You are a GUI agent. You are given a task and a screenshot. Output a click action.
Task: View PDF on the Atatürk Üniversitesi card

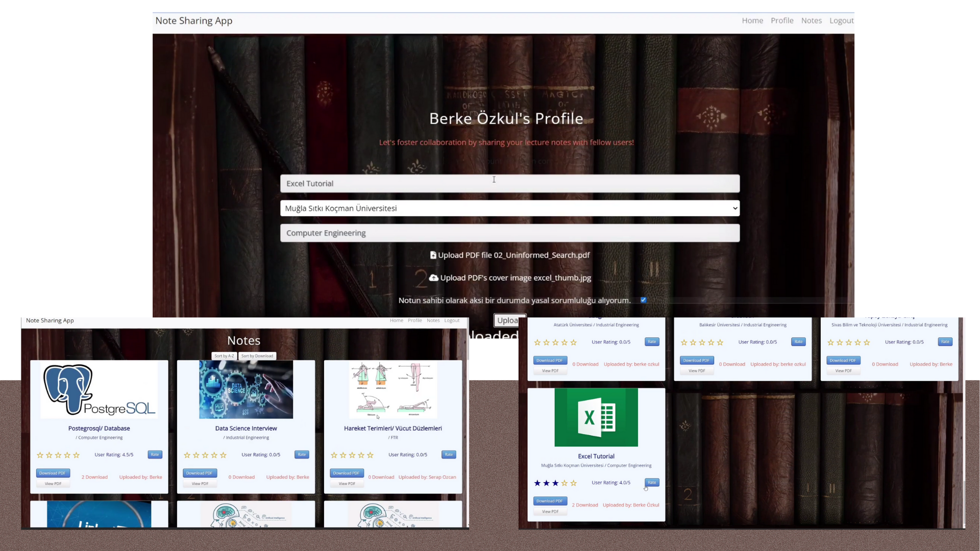point(550,371)
